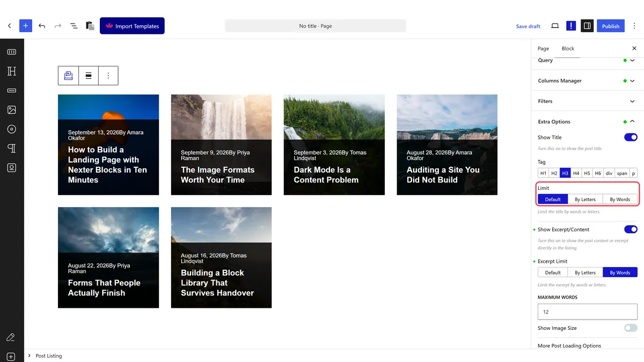Insert an image block from the left sidebar
Image resolution: width=644 pixels, height=362 pixels.
pyautogui.click(x=12, y=110)
